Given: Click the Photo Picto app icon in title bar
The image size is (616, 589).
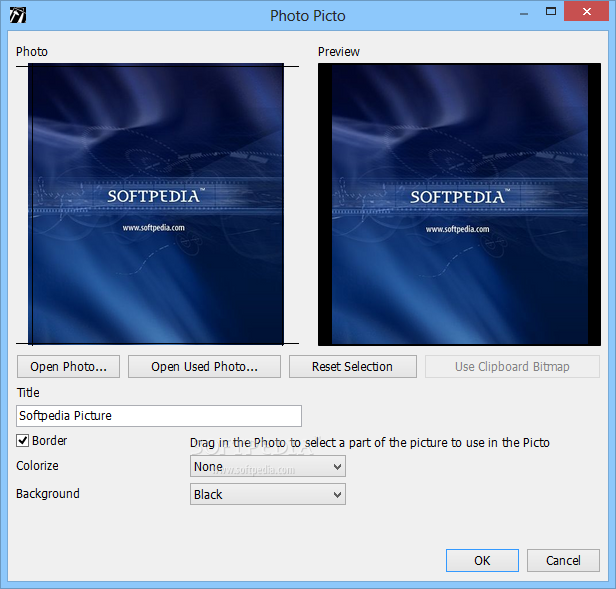Looking at the screenshot, I should (x=18, y=15).
